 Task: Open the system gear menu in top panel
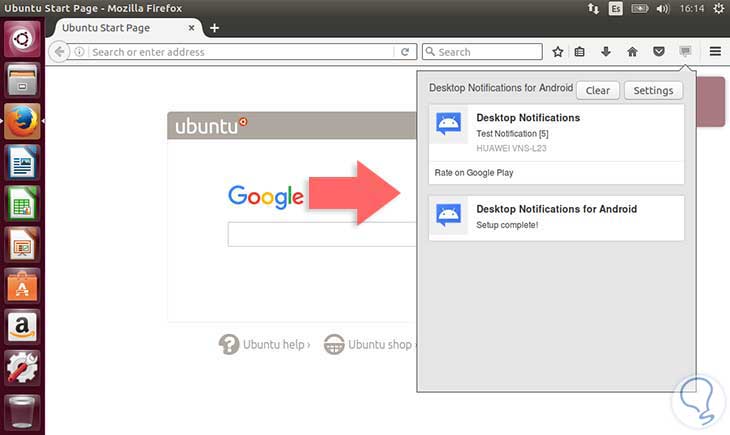[719, 8]
